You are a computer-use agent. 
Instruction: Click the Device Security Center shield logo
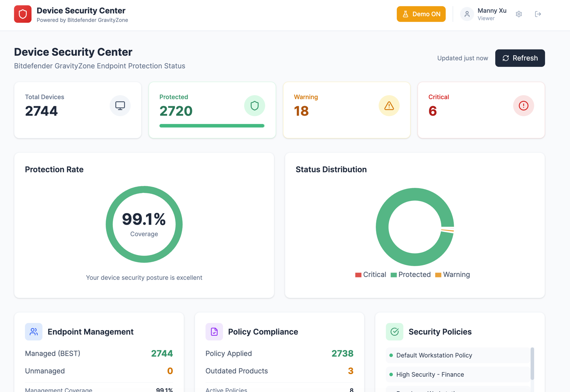click(x=22, y=14)
